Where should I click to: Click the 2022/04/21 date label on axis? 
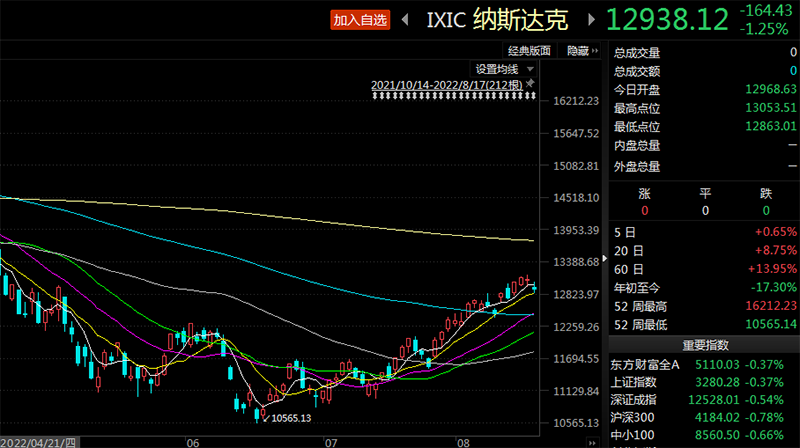click(x=38, y=442)
